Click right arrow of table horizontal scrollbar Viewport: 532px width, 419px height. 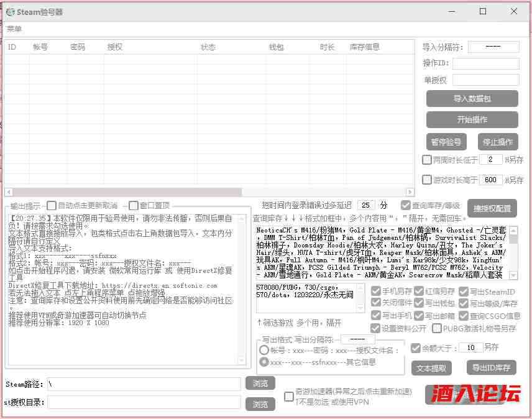[410, 192]
